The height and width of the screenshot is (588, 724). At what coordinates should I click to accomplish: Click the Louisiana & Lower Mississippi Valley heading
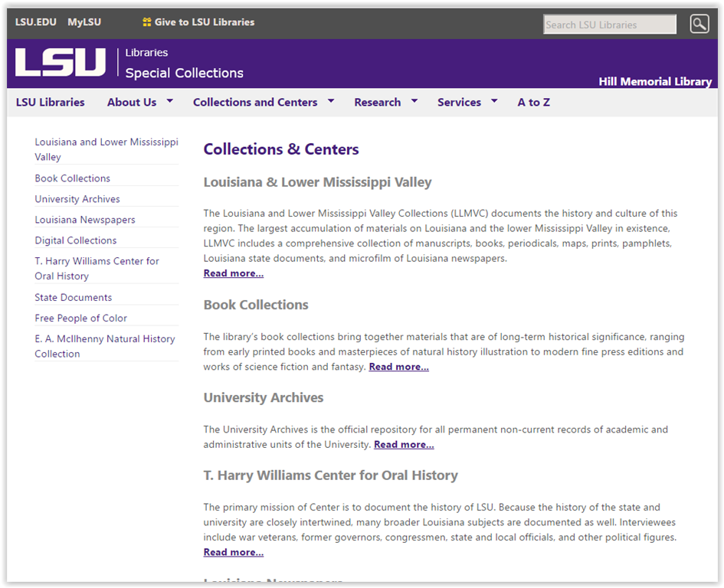(x=318, y=182)
